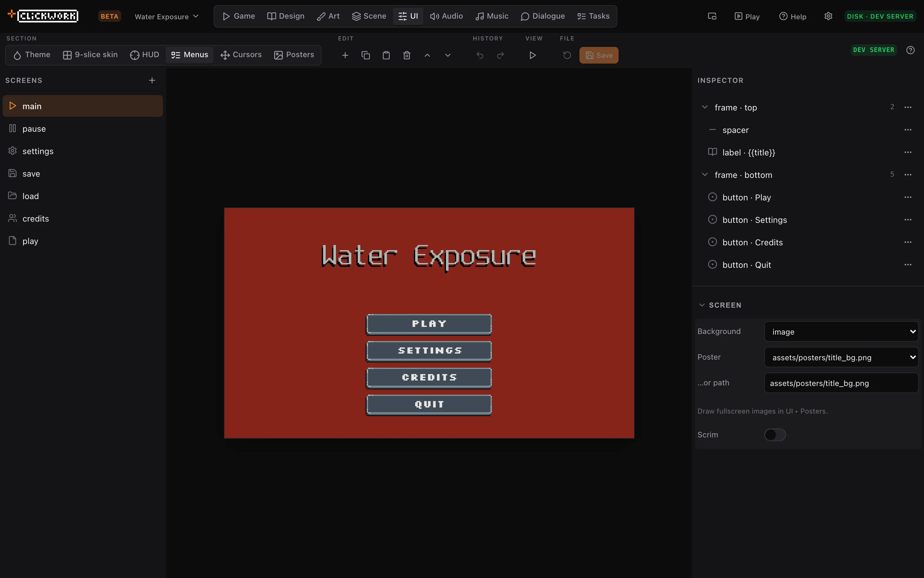Select the credits screen

click(82, 218)
